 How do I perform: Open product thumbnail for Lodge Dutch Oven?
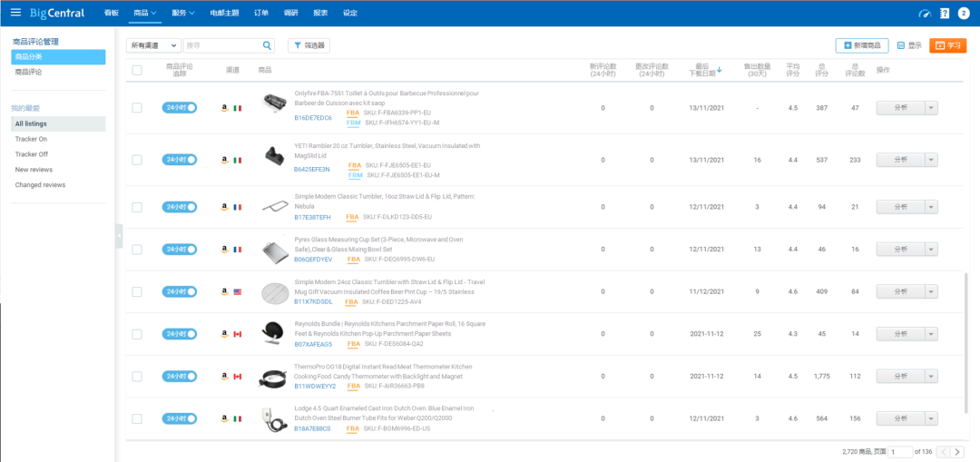pyautogui.click(x=272, y=421)
